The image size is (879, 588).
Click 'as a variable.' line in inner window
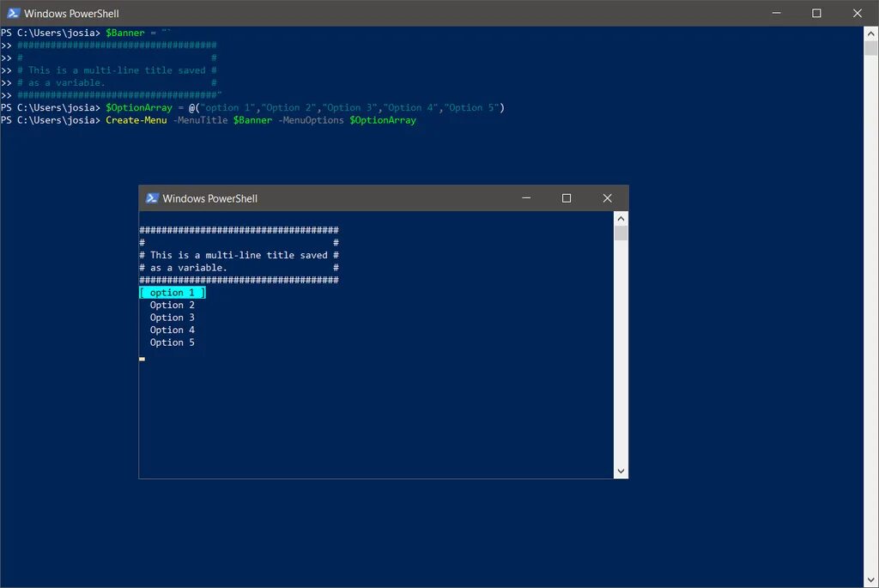189,268
